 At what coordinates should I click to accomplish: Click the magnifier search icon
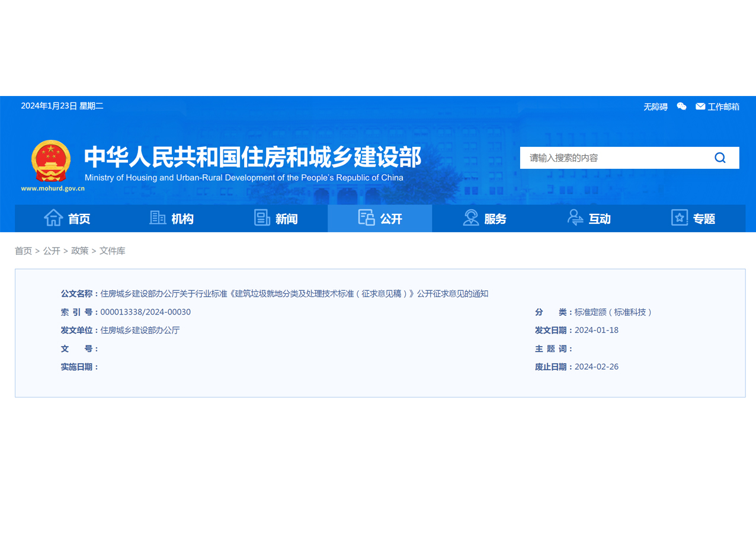click(x=720, y=158)
